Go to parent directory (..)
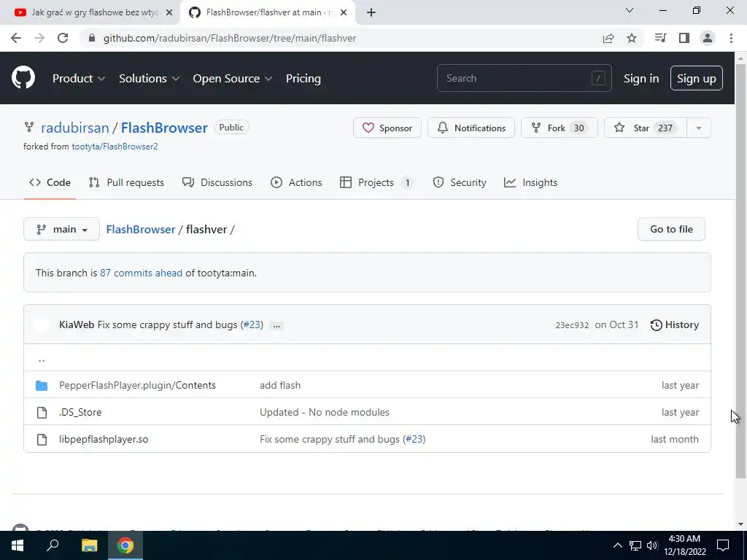The height and width of the screenshot is (560, 747). [42, 359]
